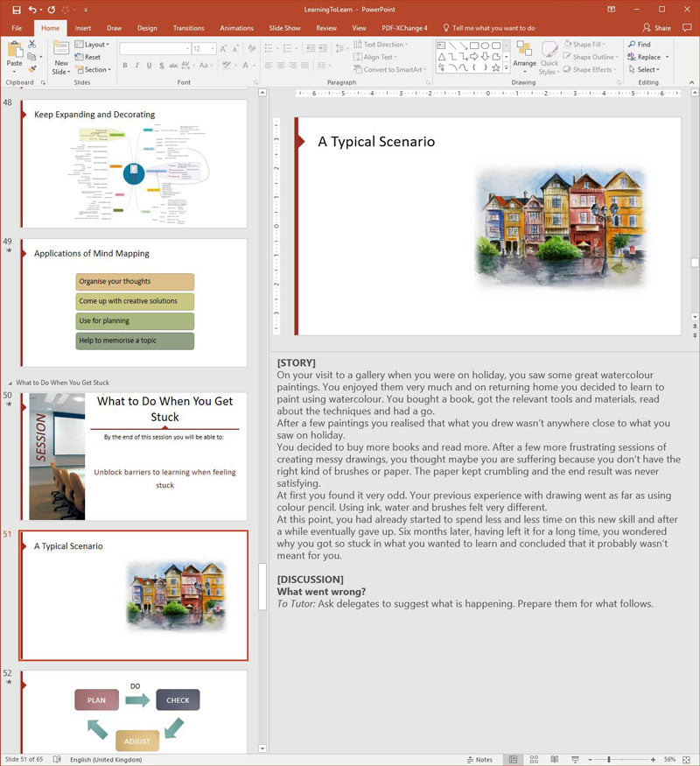Toggle spell check icon in status bar
The image size is (700, 766).
[57, 759]
